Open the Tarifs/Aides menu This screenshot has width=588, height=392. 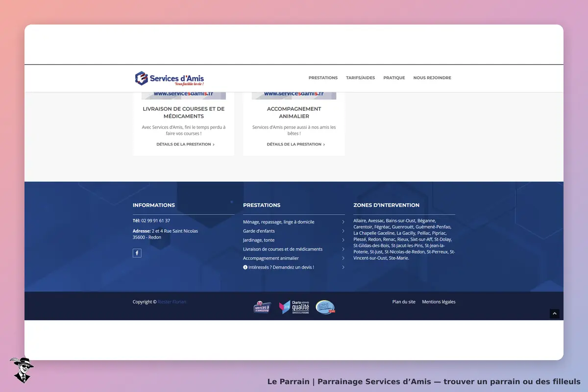[x=360, y=78]
